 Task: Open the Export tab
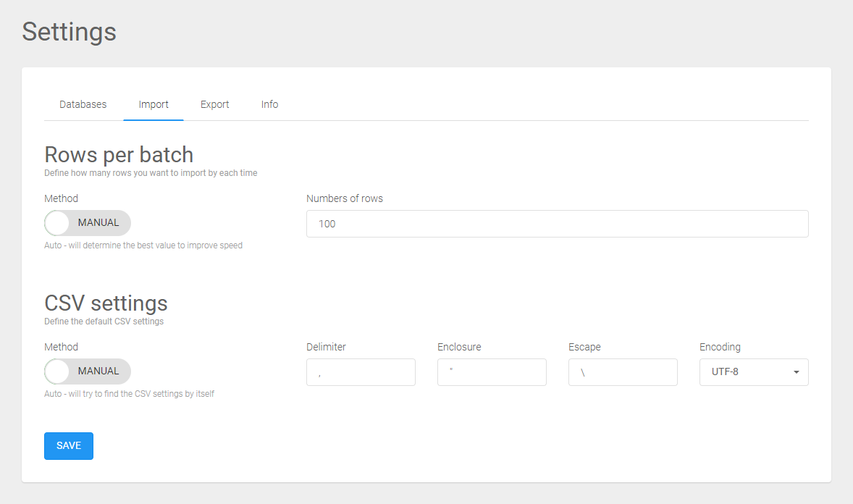pos(214,104)
